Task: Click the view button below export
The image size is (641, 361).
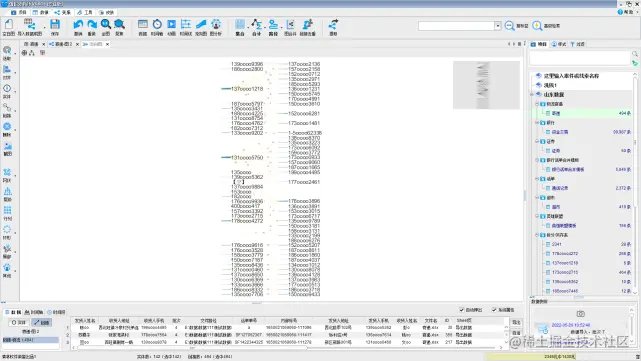Action: point(516,333)
